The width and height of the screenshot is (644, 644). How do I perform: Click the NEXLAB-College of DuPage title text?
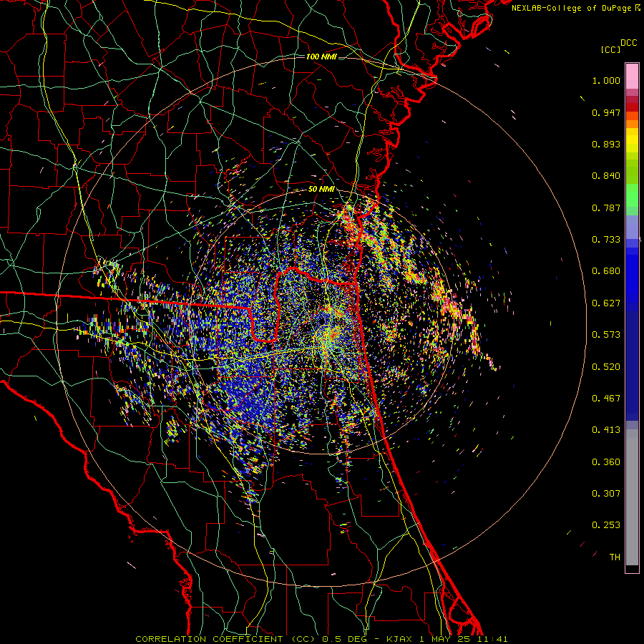(x=571, y=8)
